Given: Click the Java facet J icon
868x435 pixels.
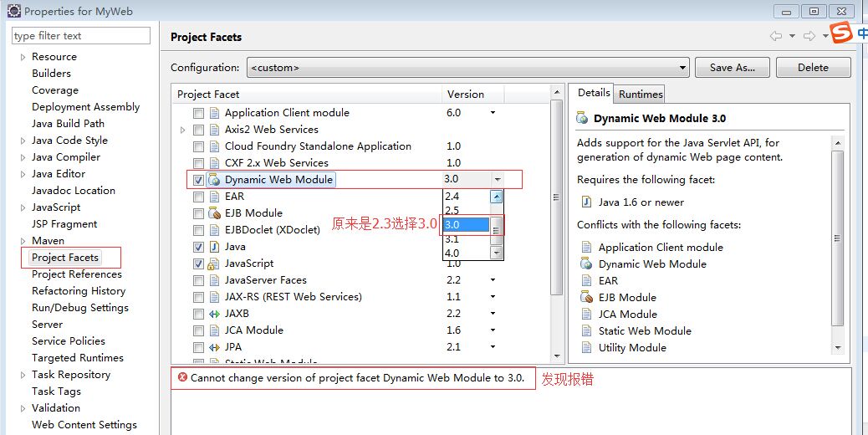Looking at the screenshot, I should tap(214, 247).
